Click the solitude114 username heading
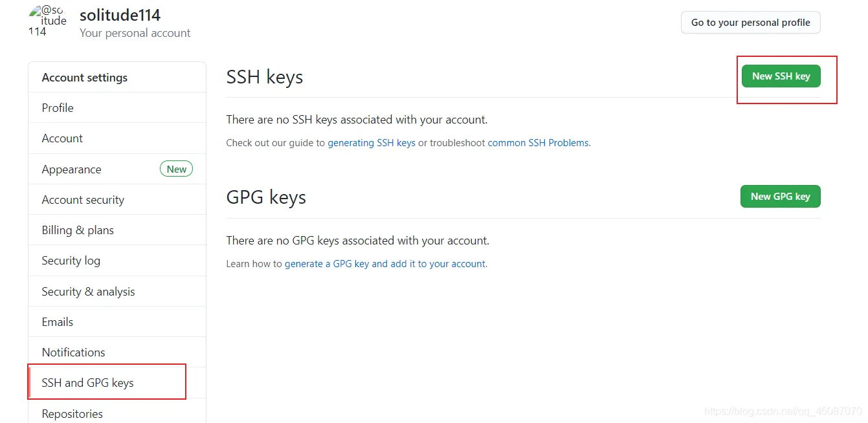The height and width of the screenshot is (423, 868). [120, 15]
